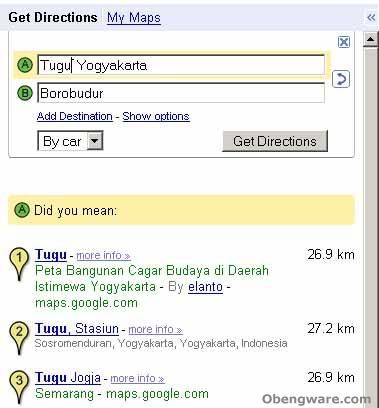Select map pin number 1 for Tugu
This screenshot has width=379, height=408.
pos(19,264)
